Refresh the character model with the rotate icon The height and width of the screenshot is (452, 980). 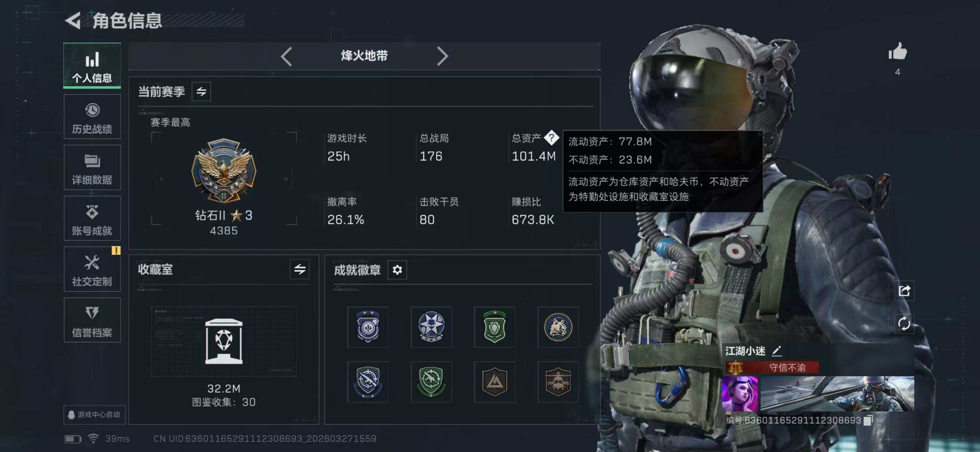click(904, 324)
